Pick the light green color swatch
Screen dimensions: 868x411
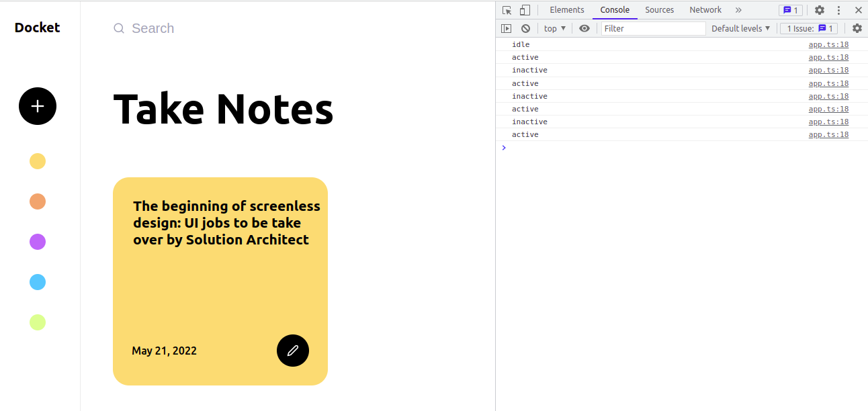[38, 322]
